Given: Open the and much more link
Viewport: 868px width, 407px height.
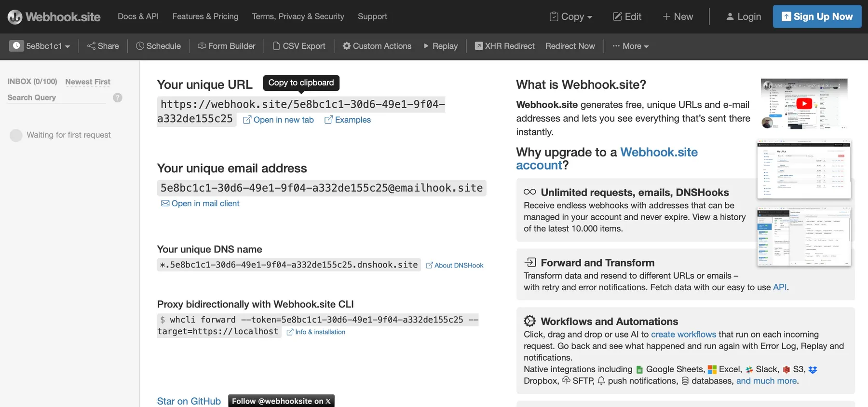Looking at the screenshot, I should pos(766,381).
